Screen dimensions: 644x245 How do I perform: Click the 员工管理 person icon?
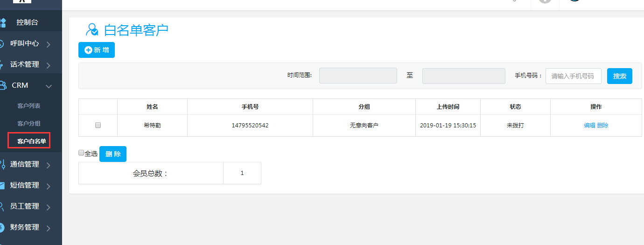[x=2, y=206]
